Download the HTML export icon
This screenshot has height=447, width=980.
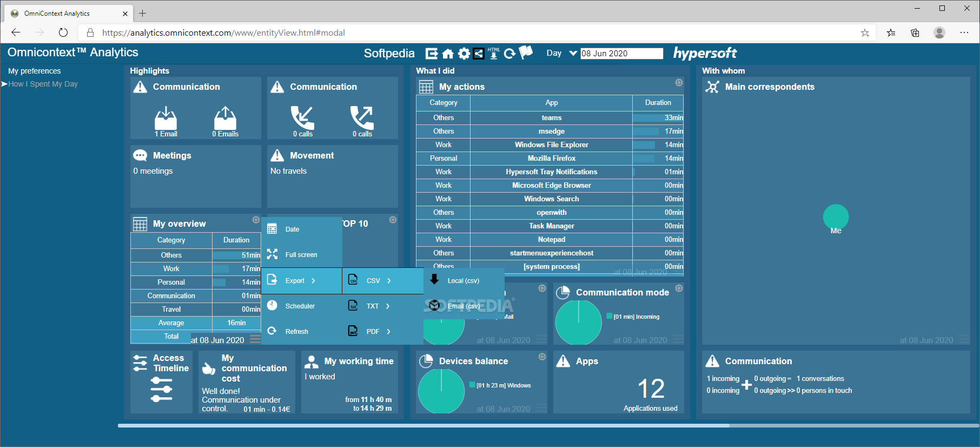[x=494, y=53]
